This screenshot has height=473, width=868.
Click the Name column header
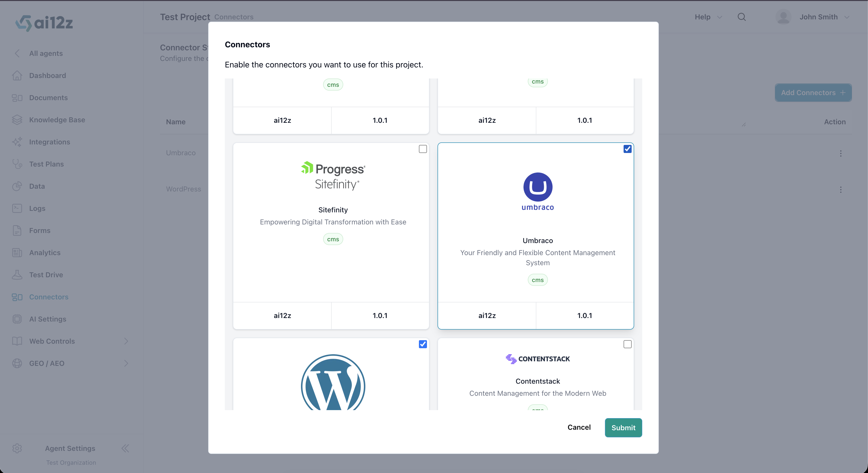[x=176, y=122]
